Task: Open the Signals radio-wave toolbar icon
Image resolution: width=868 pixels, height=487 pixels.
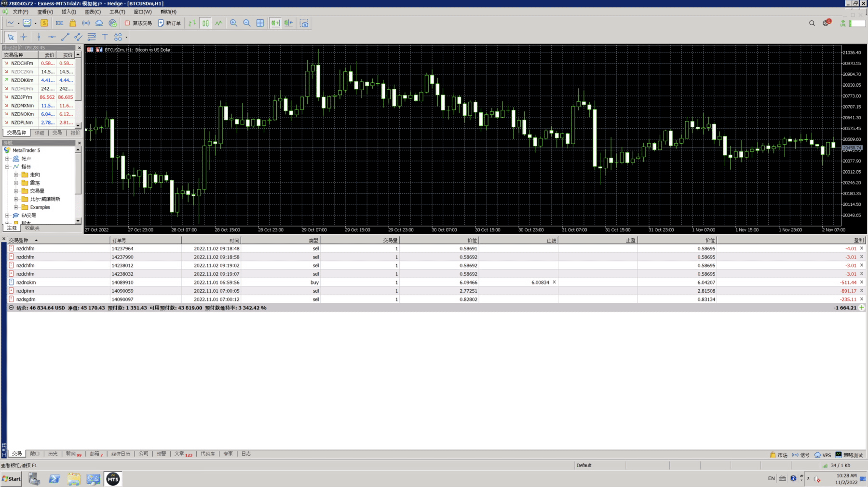Action: [86, 23]
